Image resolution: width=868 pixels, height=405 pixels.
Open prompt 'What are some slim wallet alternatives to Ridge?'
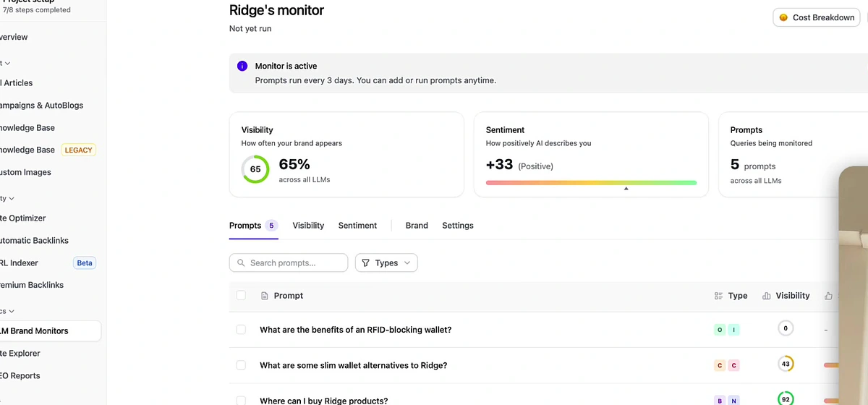click(x=353, y=365)
